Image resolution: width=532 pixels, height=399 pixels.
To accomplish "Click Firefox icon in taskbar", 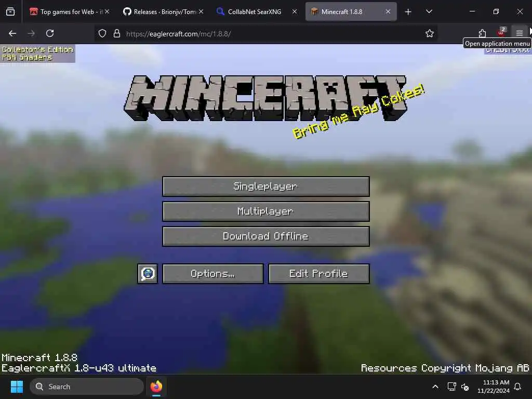I will tap(156, 387).
